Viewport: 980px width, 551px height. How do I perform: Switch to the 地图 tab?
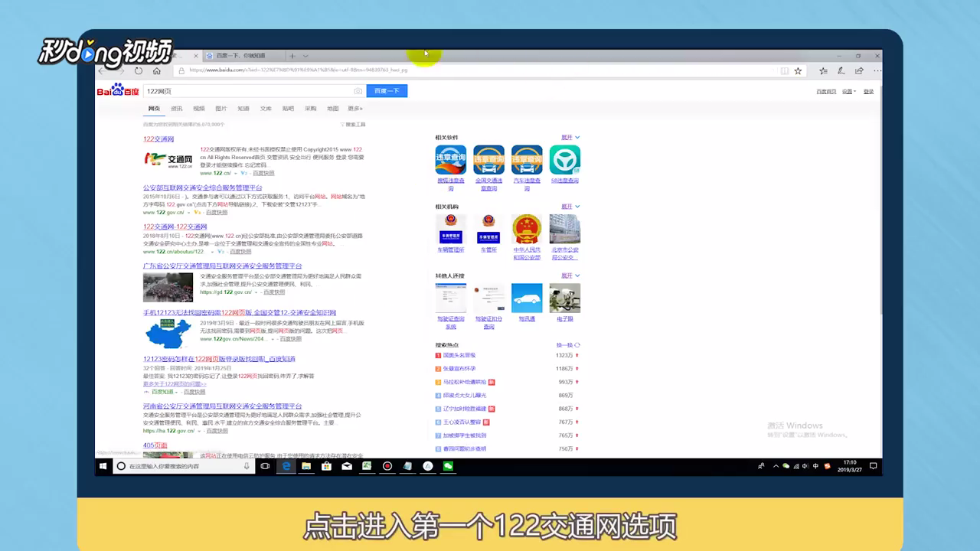[x=333, y=109]
